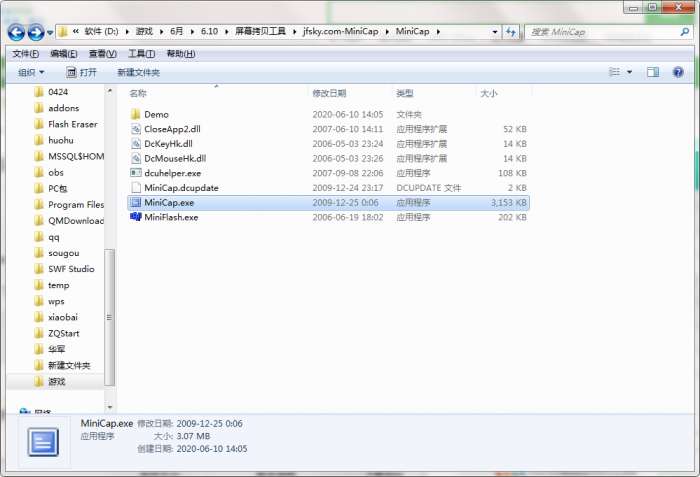Select the DcMouseHk.dll file icon
Image resolution: width=700 pixels, height=477 pixels.
pyautogui.click(x=136, y=159)
